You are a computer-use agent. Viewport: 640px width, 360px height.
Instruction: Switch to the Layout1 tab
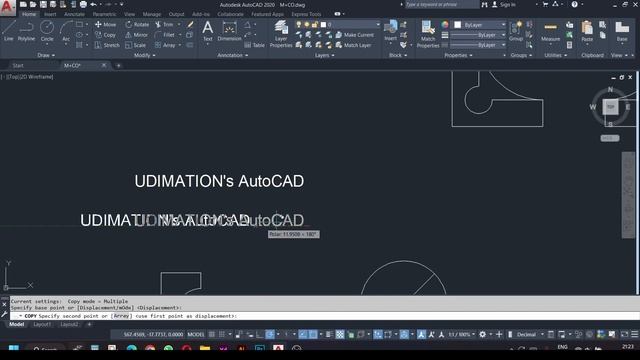point(42,324)
